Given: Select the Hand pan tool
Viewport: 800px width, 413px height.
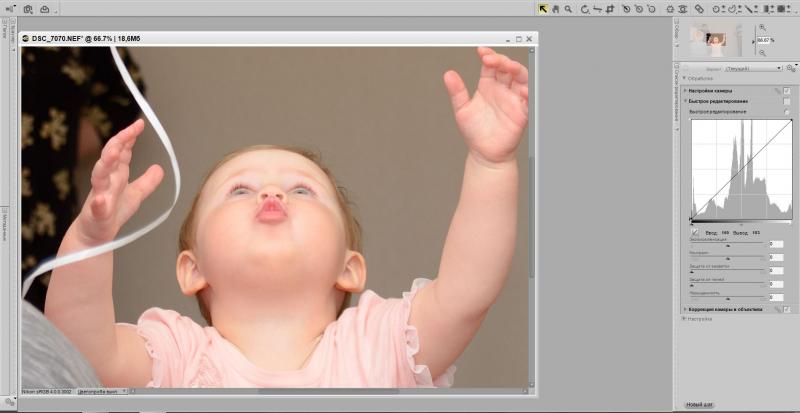Looking at the screenshot, I should [x=556, y=9].
